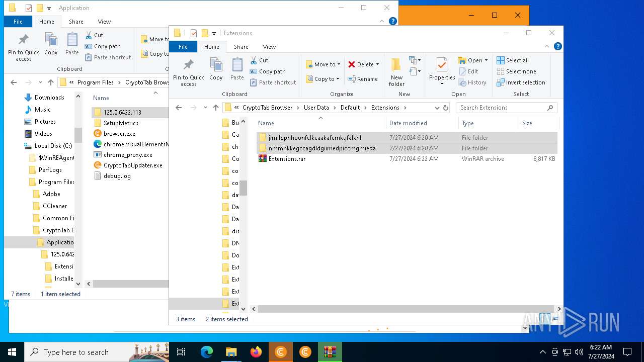644x362 pixels.
Task: Open View tab in the Application window
Action: (104, 22)
